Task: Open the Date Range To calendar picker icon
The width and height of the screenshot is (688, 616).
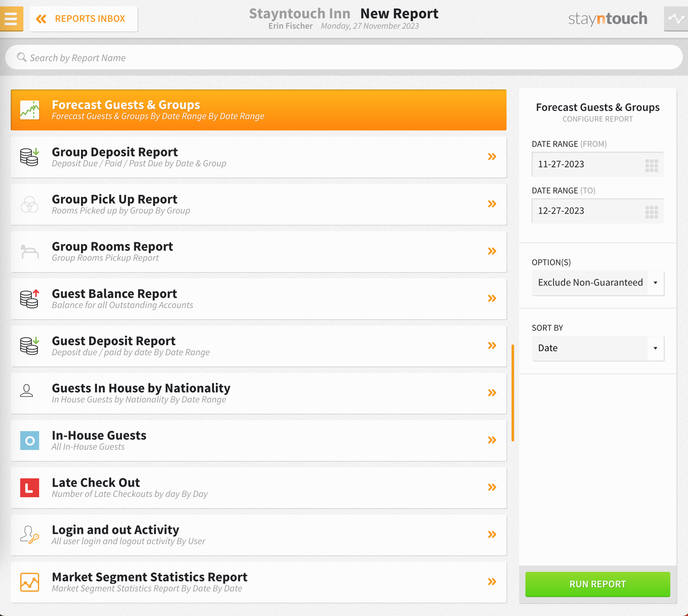Action: point(651,212)
